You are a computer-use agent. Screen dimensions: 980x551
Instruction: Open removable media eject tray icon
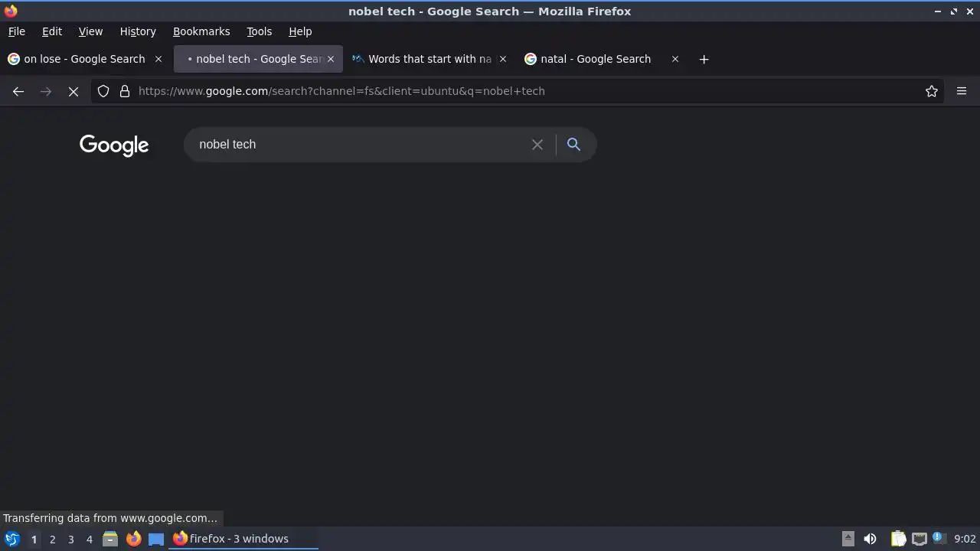pyautogui.click(x=848, y=539)
